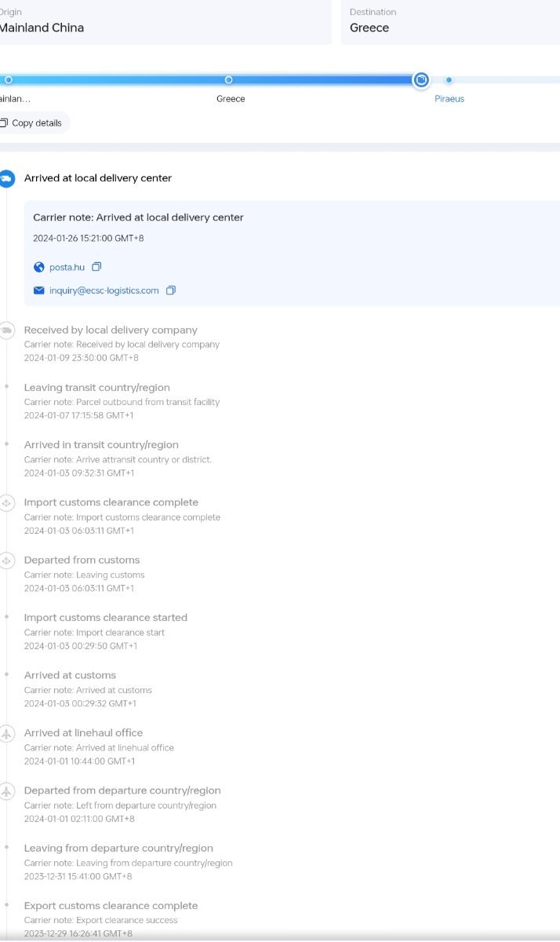The height and width of the screenshot is (942, 560).
Task: Click the globe icon beside posta.hu
Action: pos(39,267)
